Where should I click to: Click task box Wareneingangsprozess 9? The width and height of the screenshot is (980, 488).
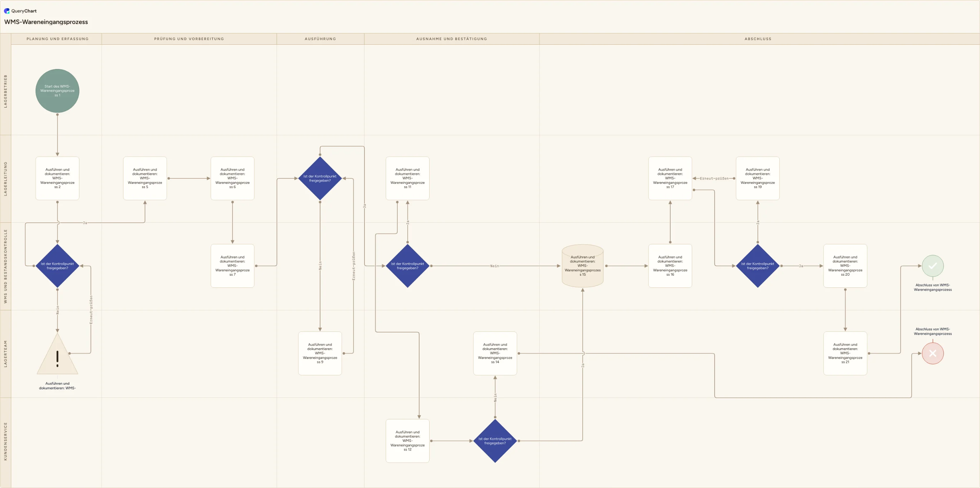coord(320,353)
